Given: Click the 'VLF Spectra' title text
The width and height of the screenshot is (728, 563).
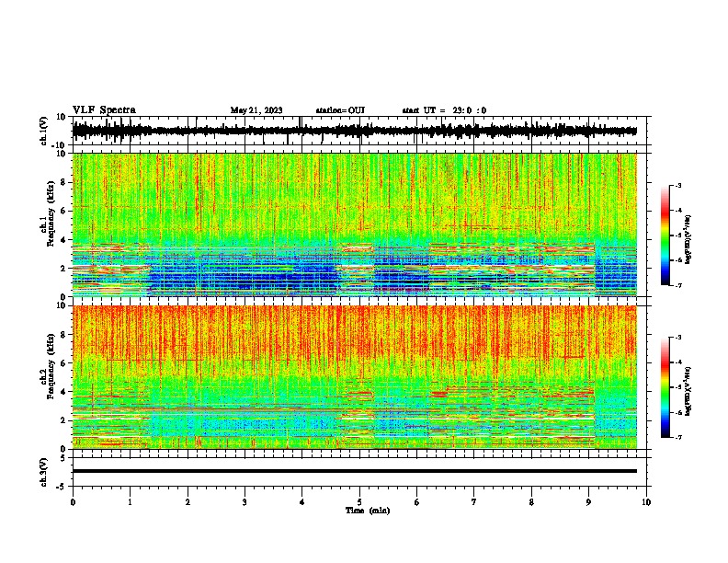Looking at the screenshot, I should [x=104, y=109].
